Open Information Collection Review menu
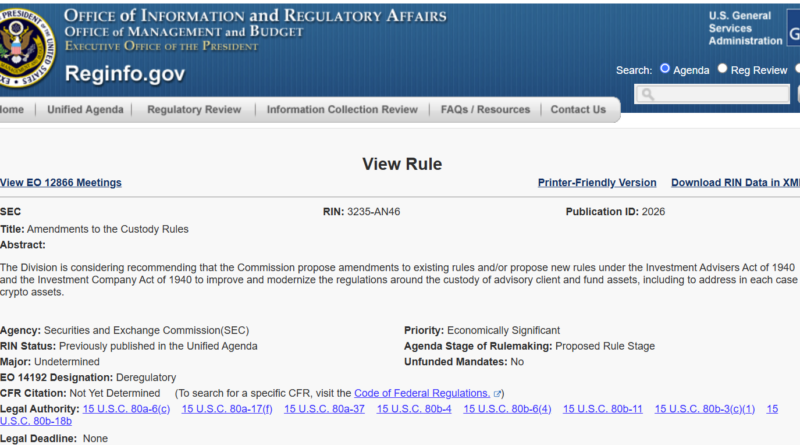800x445 pixels. point(342,110)
